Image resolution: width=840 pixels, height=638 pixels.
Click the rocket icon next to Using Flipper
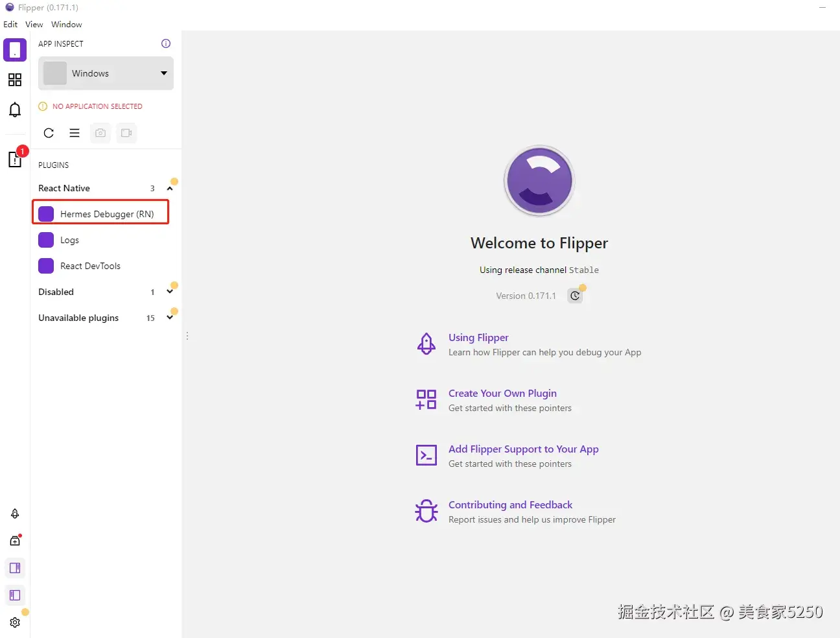point(426,344)
